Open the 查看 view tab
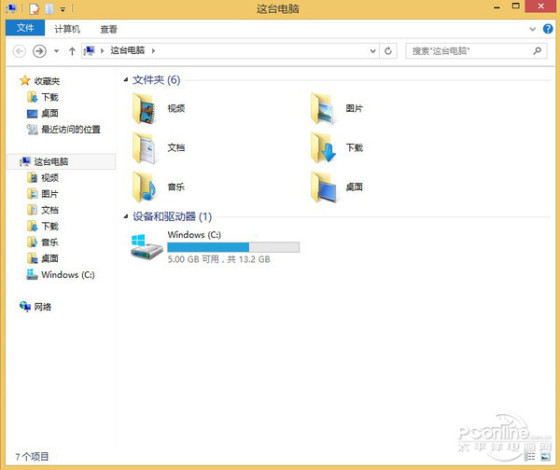560x470 pixels. (x=109, y=29)
